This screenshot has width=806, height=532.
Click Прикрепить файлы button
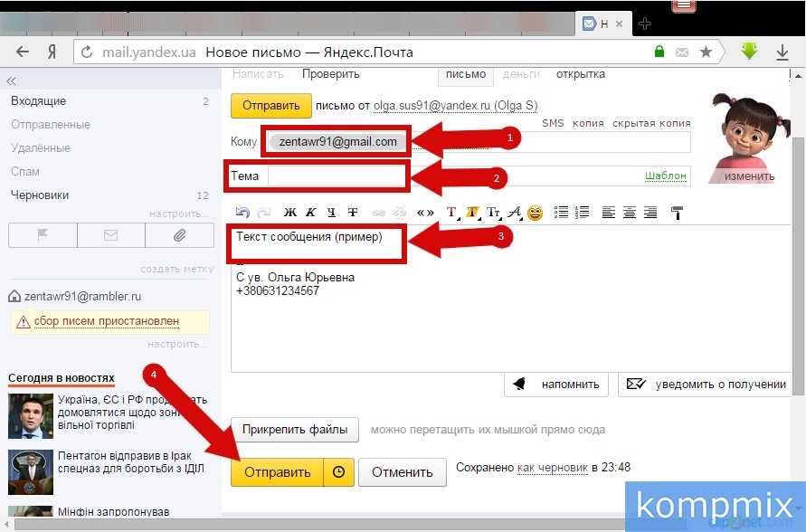pyautogui.click(x=295, y=429)
